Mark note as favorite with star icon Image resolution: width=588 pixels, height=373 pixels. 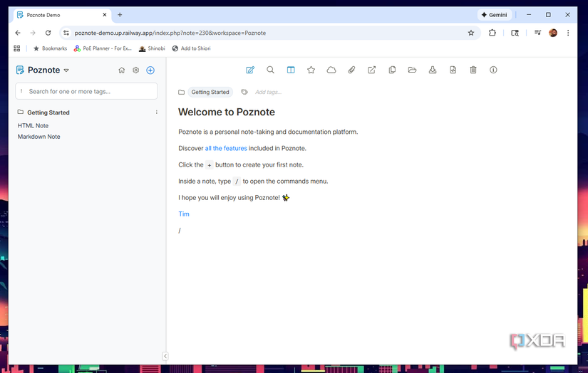pyautogui.click(x=311, y=70)
